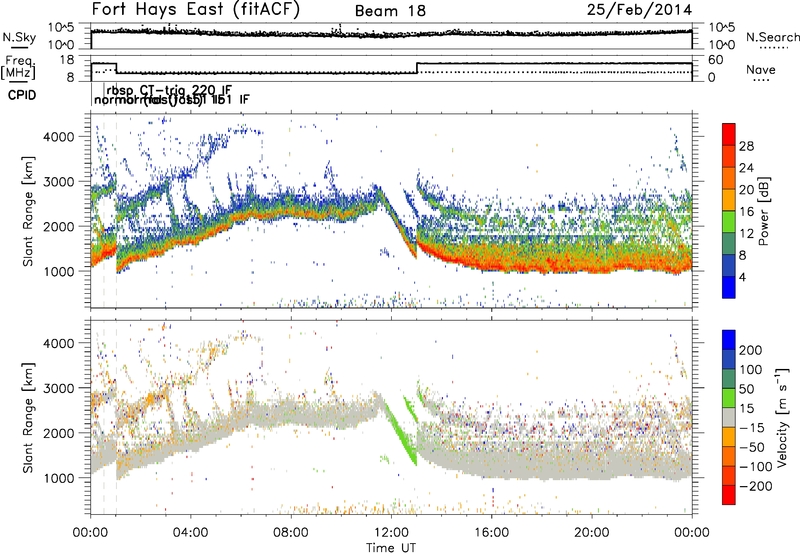Click the '08:00' time tick label
The height and width of the screenshot is (554, 800).
click(x=291, y=533)
